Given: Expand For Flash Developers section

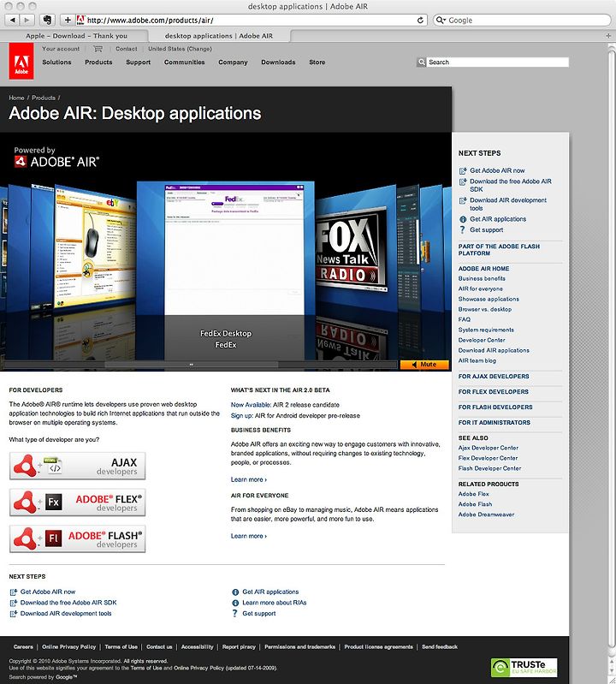Looking at the screenshot, I should tap(495, 407).
